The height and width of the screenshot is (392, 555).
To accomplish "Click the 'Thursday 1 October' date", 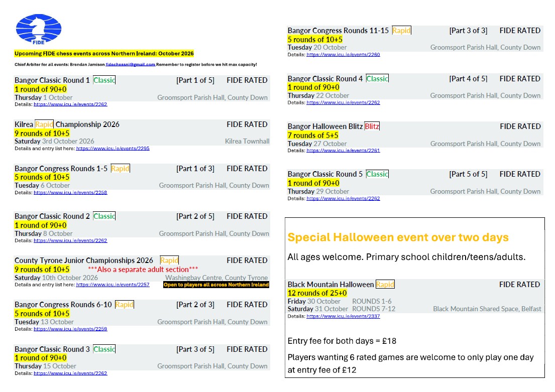I will (44, 98).
